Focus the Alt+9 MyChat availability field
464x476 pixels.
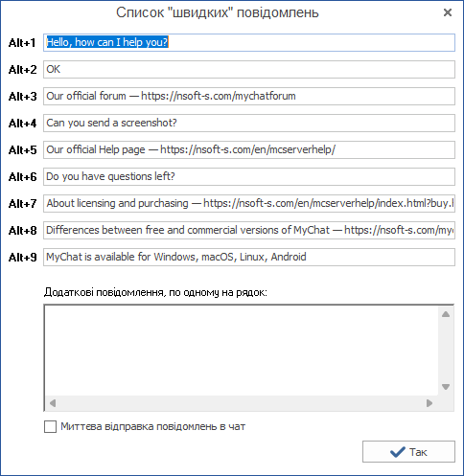(x=249, y=257)
